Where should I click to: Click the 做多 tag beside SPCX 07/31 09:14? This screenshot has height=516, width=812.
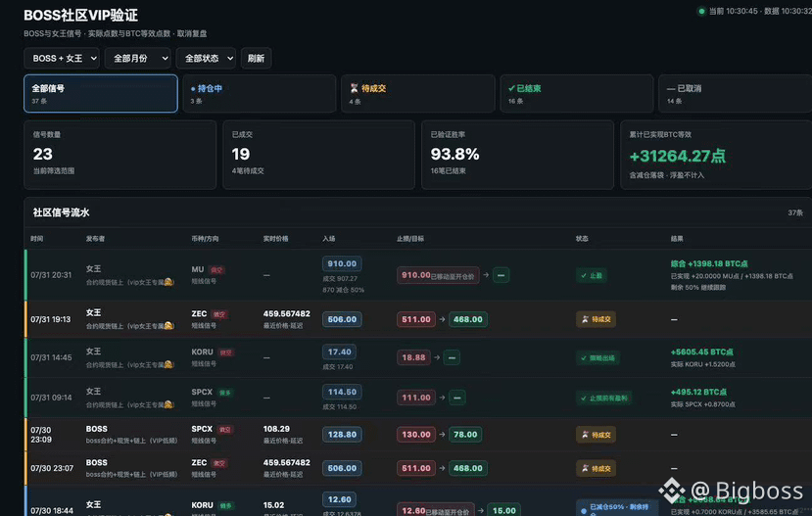click(224, 393)
